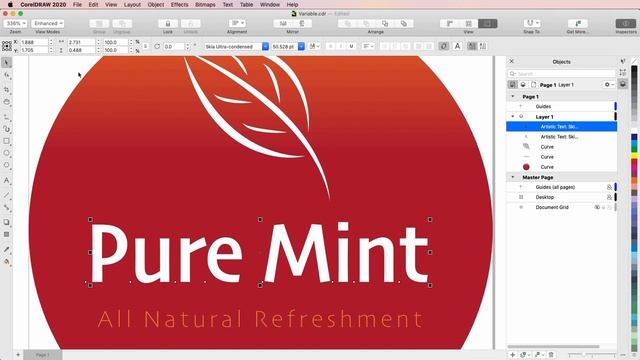Select the second Artistic Text object row

click(x=562, y=137)
